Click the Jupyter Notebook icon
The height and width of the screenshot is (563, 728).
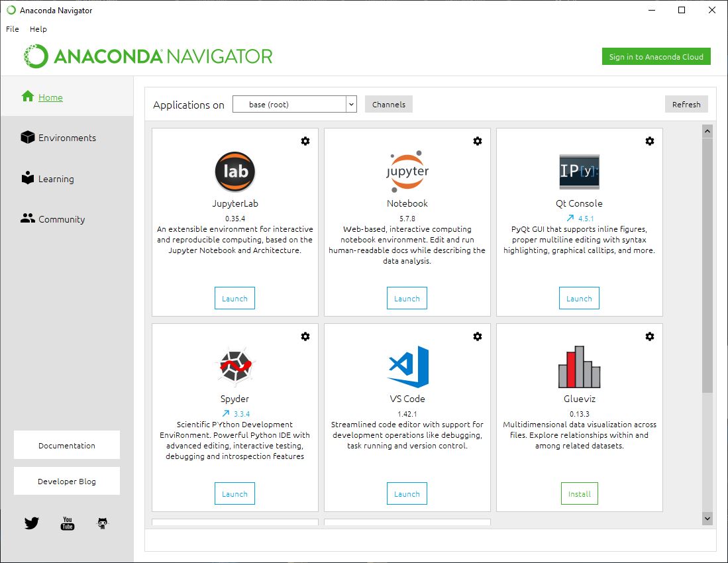point(407,170)
